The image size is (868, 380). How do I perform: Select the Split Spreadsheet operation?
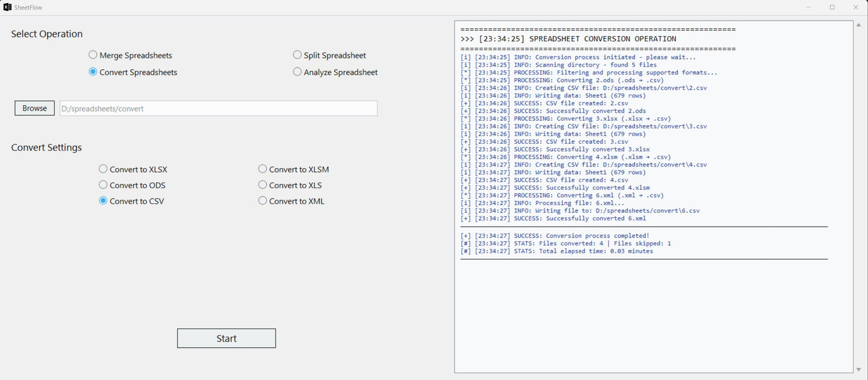coord(297,54)
